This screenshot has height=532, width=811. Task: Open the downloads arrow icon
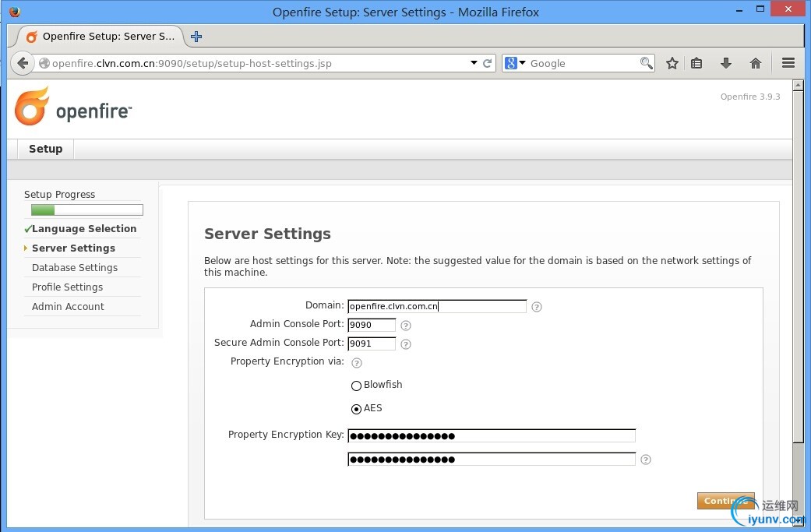click(725, 63)
